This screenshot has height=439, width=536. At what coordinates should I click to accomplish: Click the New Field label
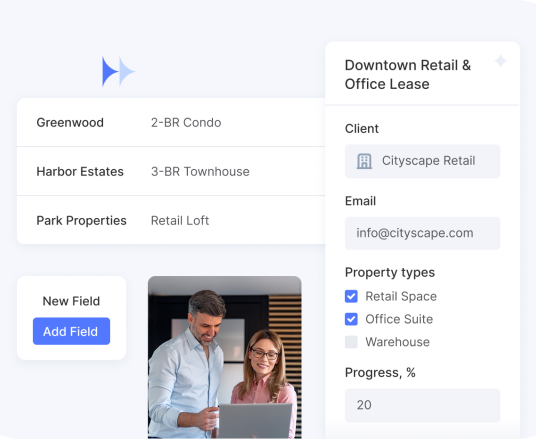tap(71, 301)
